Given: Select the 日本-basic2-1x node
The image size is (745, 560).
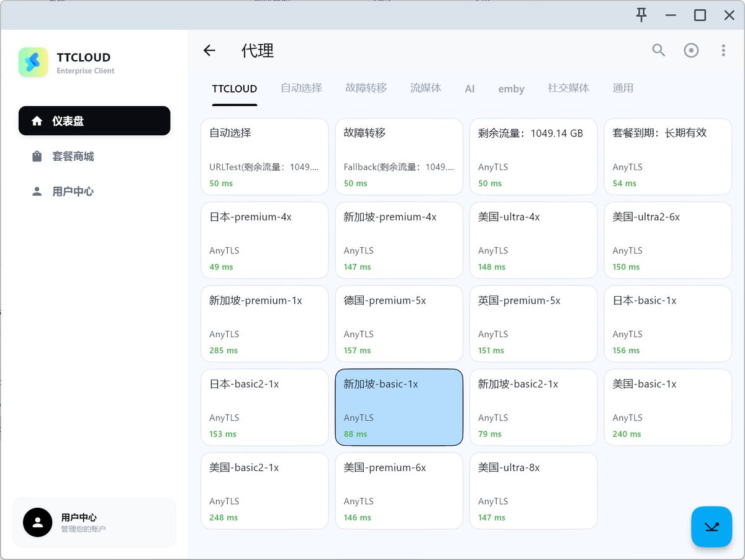Looking at the screenshot, I should [264, 407].
